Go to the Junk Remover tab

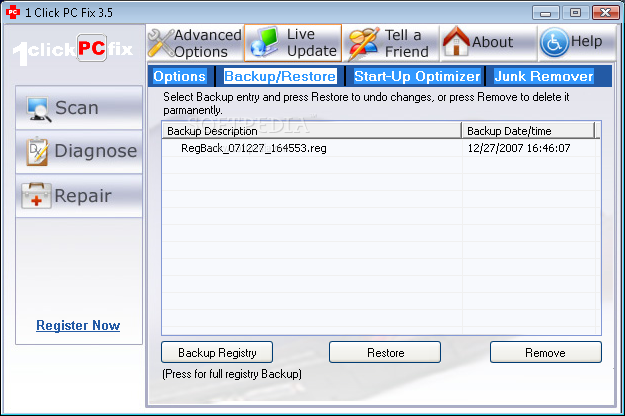pyautogui.click(x=544, y=76)
